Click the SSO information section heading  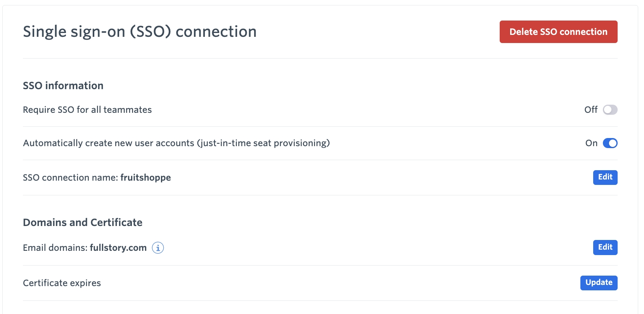click(x=63, y=85)
